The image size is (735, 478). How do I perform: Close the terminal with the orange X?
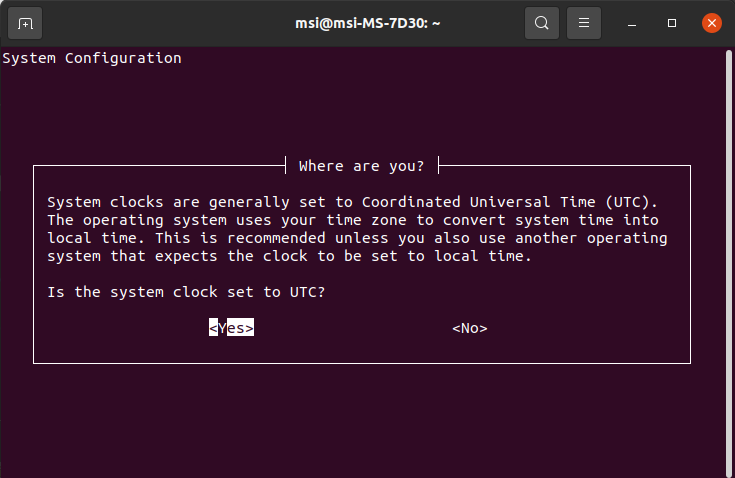(x=712, y=23)
